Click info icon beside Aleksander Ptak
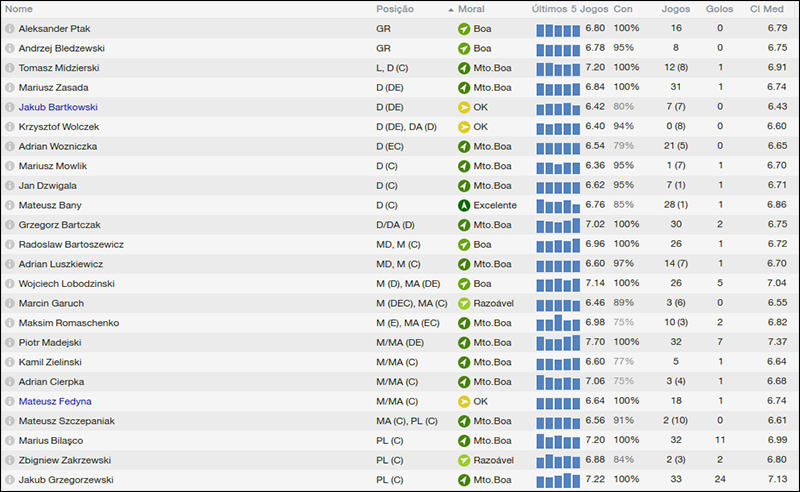800x492 pixels. click(x=10, y=29)
